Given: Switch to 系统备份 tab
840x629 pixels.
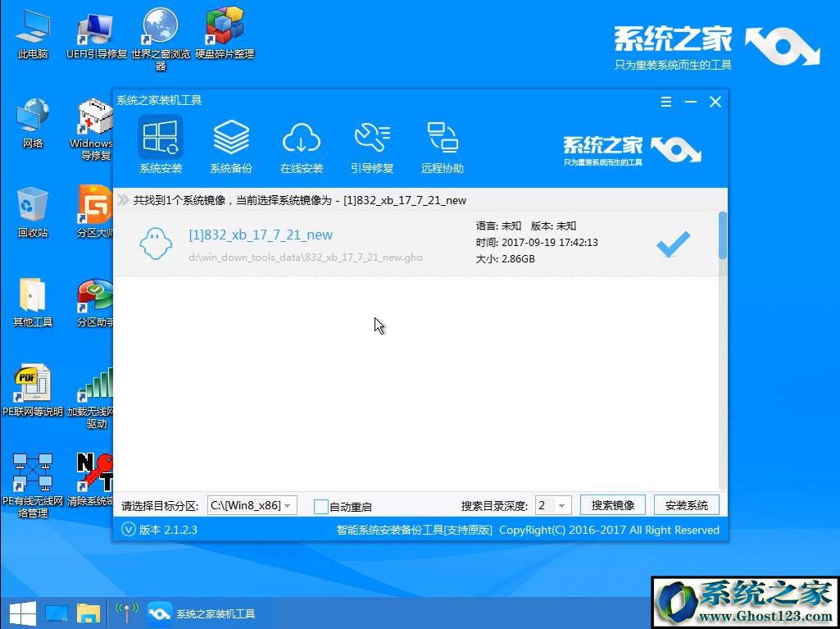Looking at the screenshot, I should click(x=231, y=146).
